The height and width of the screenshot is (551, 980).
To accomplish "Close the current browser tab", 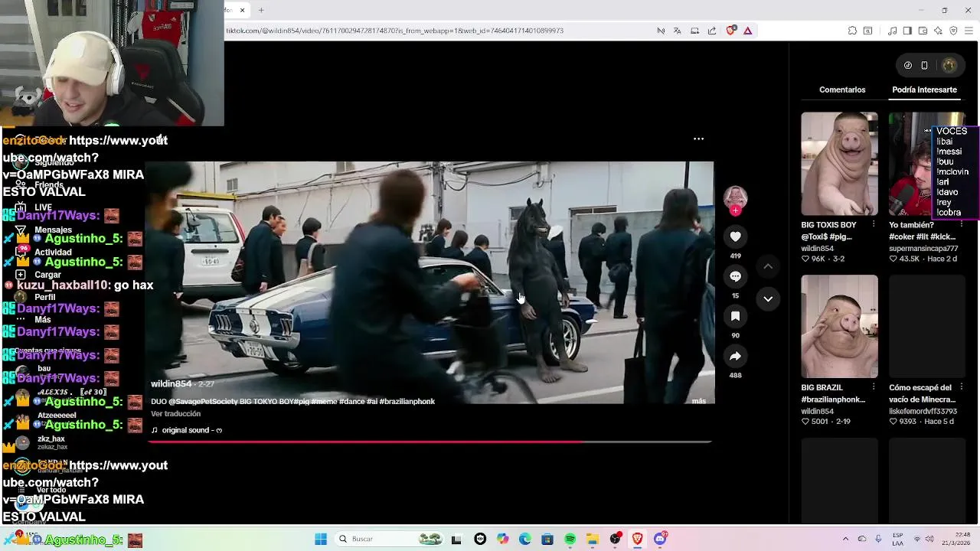I will coord(242,10).
